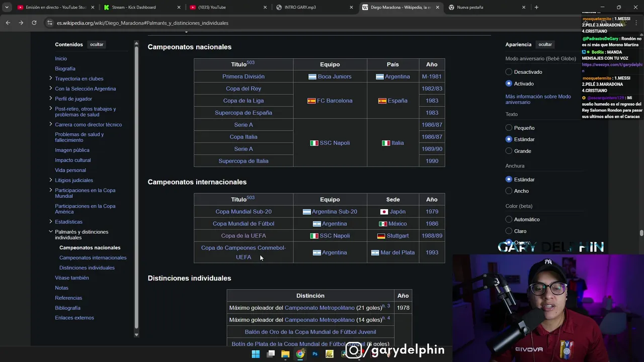
Task: Reload the page with the refresh icon
Action: (x=34, y=23)
